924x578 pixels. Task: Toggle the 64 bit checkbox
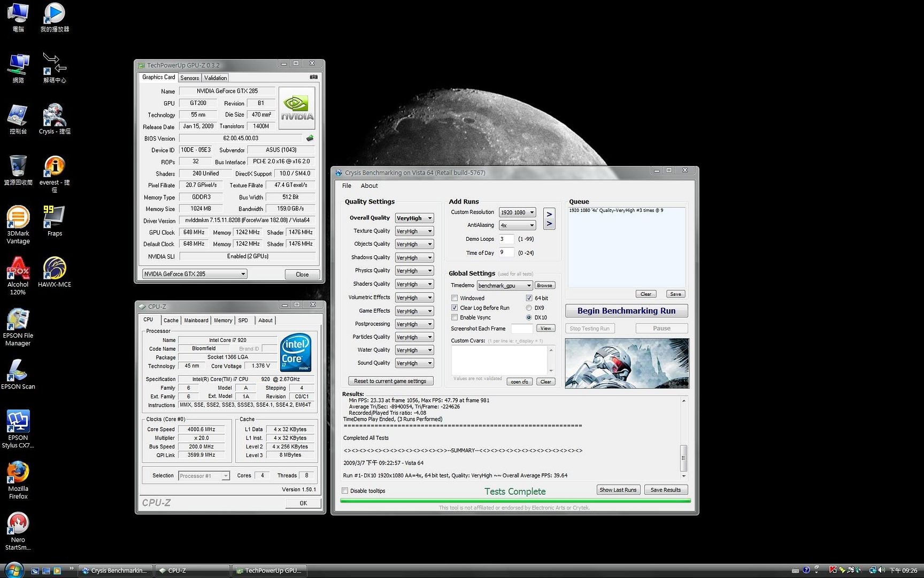click(529, 298)
